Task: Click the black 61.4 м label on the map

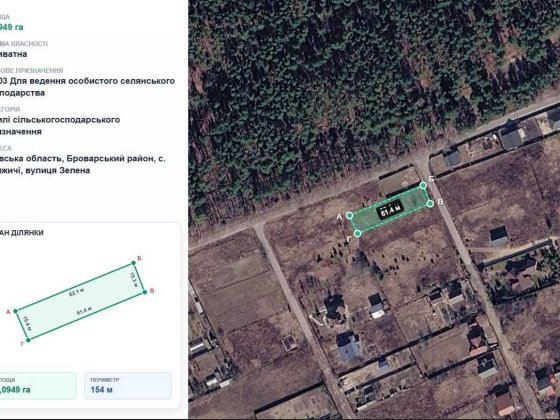Action: tap(390, 210)
